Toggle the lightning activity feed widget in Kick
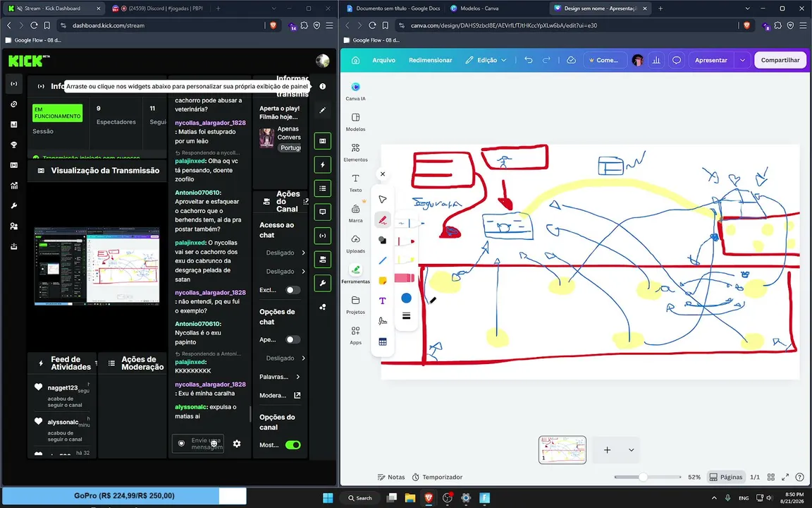812x508 pixels. coord(322,165)
